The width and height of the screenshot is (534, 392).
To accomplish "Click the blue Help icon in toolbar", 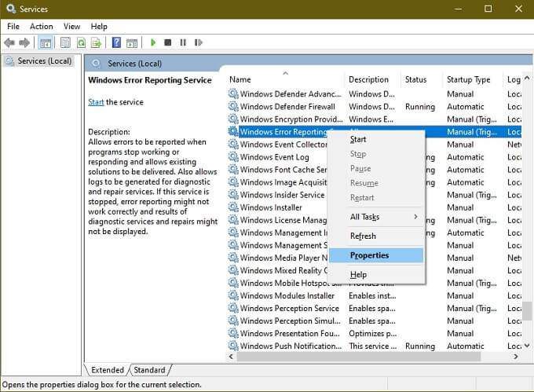I will 116,42.
